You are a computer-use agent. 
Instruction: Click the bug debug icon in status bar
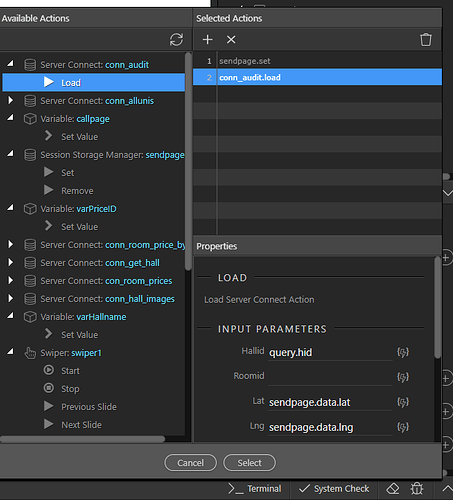pyautogui.click(x=417, y=489)
